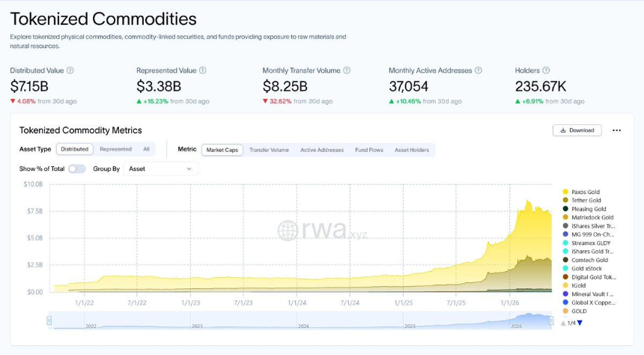Click iShares Gold Tr... legend entry

(x=589, y=252)
